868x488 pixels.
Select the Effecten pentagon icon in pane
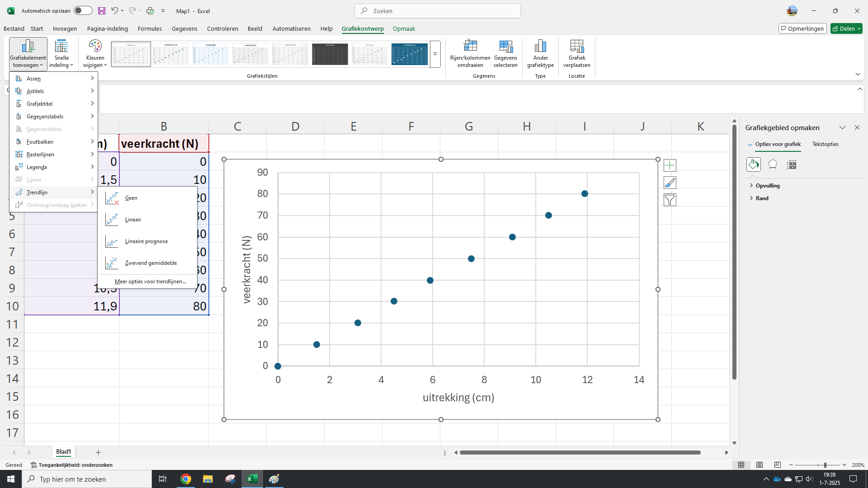tap(773, 164)
